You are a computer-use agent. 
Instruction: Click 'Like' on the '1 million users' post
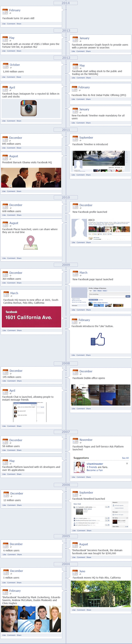pos(4,582)
